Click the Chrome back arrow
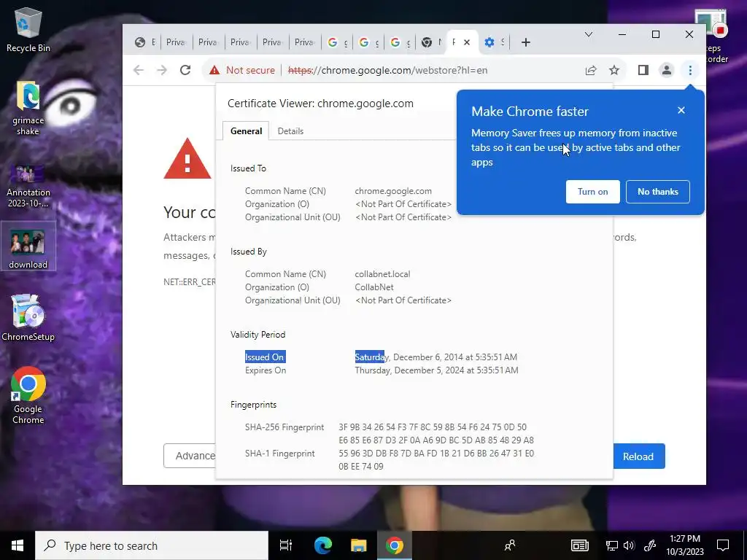747x560 pixels. pos(139,71)
